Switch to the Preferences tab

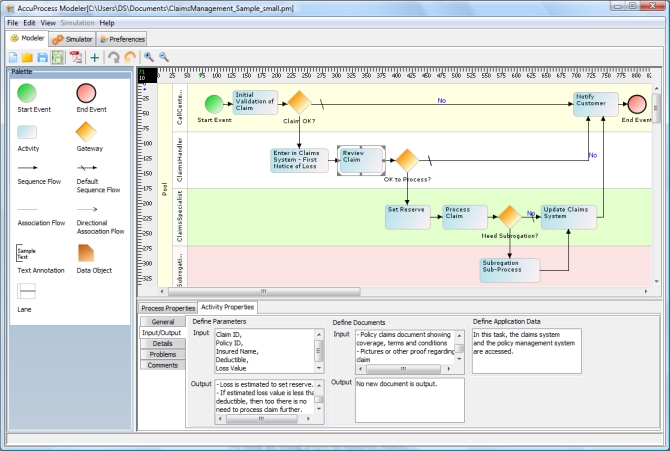(x=122, y=39)
